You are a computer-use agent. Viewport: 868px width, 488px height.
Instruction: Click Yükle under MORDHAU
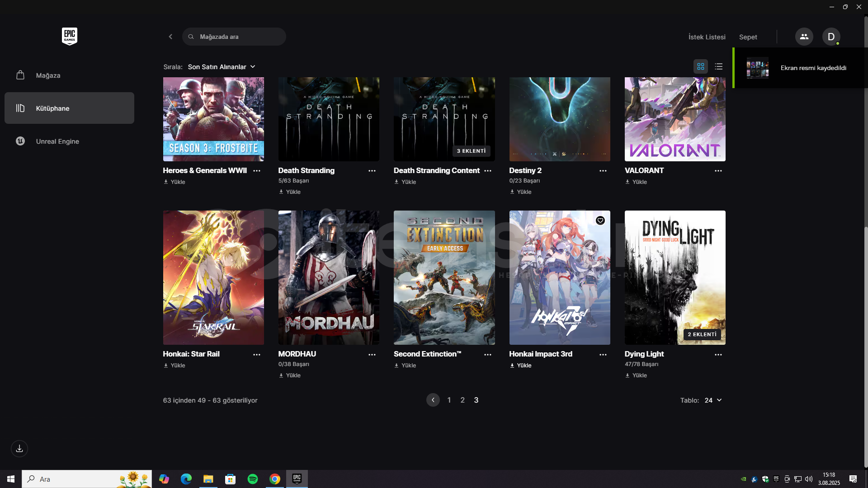(290, 375)
